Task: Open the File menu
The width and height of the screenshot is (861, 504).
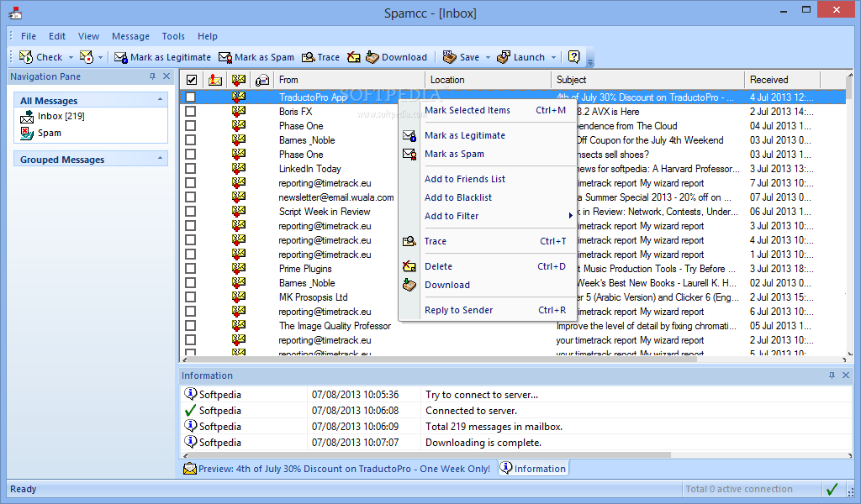Action: (x=29, y=36)
